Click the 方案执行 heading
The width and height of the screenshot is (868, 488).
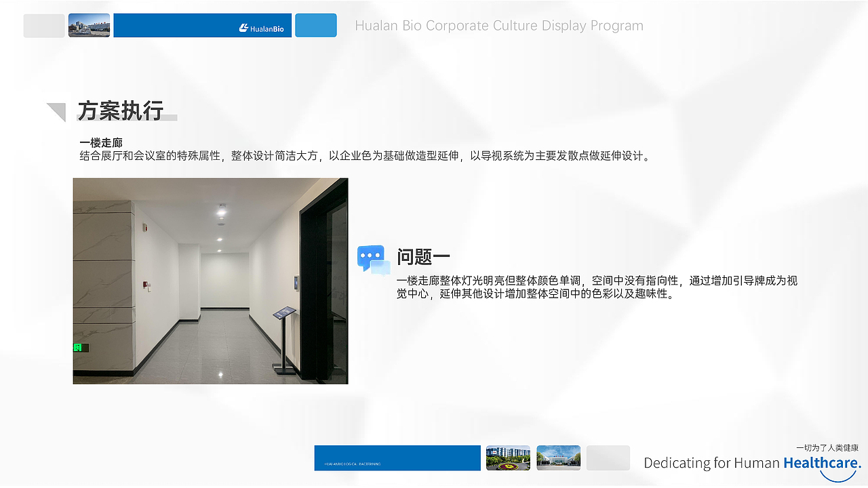(x=121, y=110)
